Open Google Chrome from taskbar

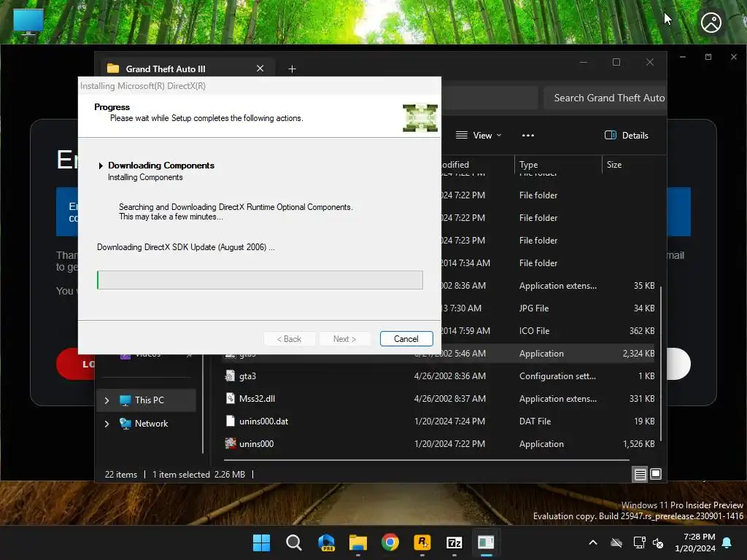click(390, 542)
